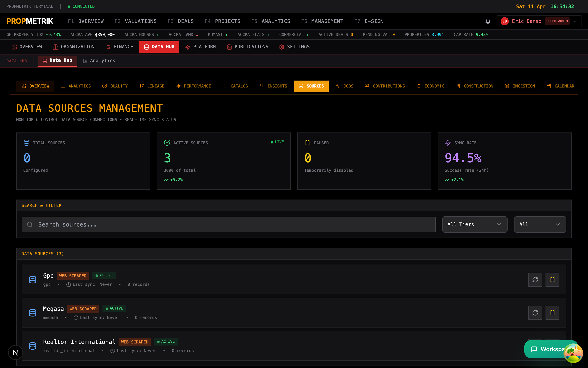Image resolution: width=588 pixels, height=368 pixels.
Task: Click the Sync Rate lightning icon
Action: coord(448,143)
